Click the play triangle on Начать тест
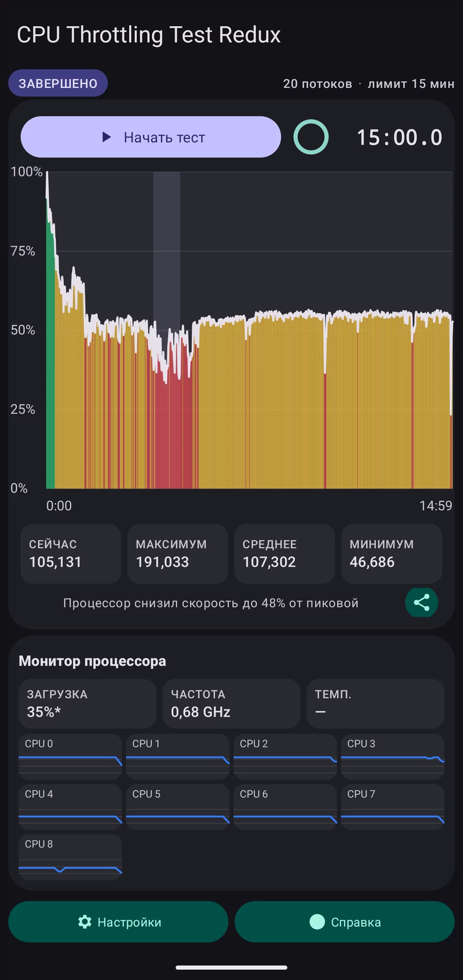This screenshot has width=463, height=980. pos(106,137)
